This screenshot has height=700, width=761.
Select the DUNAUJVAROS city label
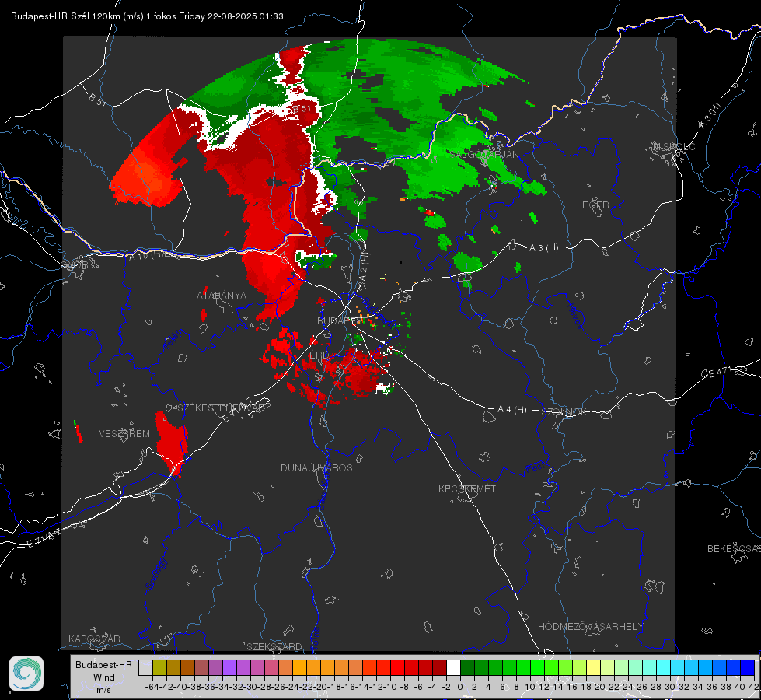[316, 467]
